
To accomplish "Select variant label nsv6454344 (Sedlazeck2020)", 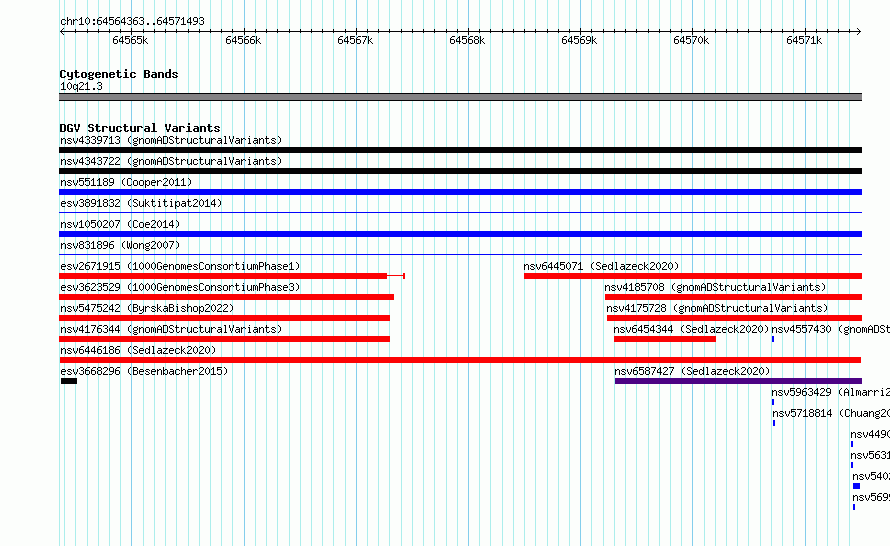I will click(691, 329).
